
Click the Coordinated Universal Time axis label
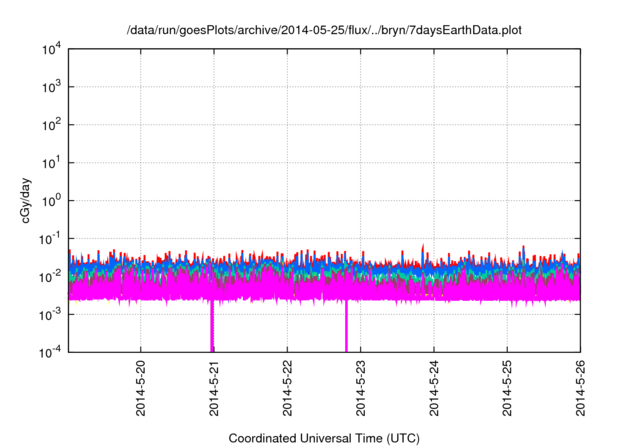tap(324, 438)
